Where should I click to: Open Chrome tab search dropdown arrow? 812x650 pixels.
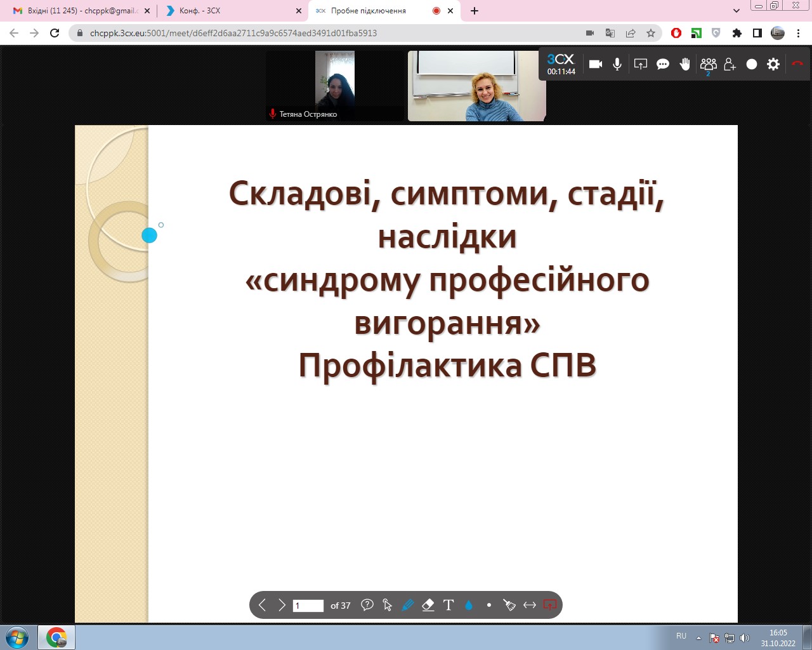click(x=737, y=11)
